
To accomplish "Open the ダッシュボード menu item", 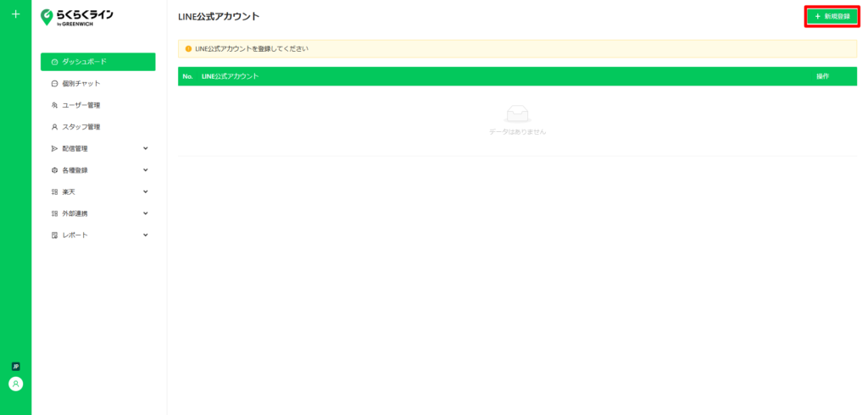I will coord(98,62).
